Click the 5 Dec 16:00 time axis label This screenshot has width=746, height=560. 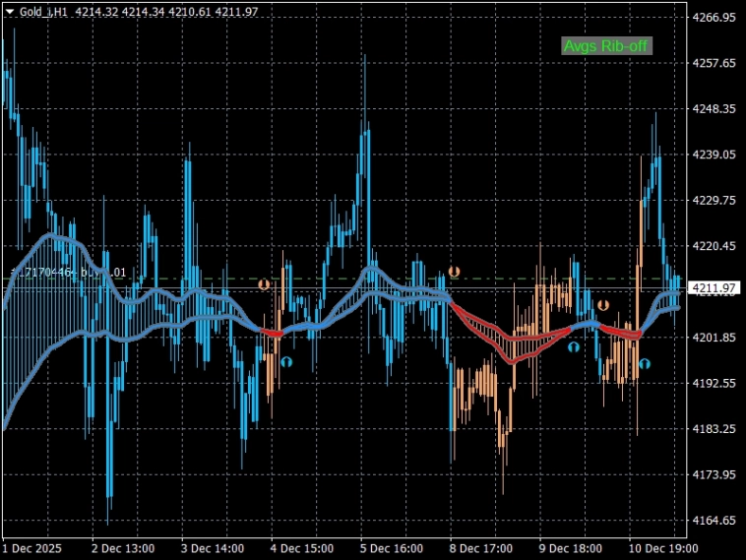pyautogui.click(x=392, y=547)
